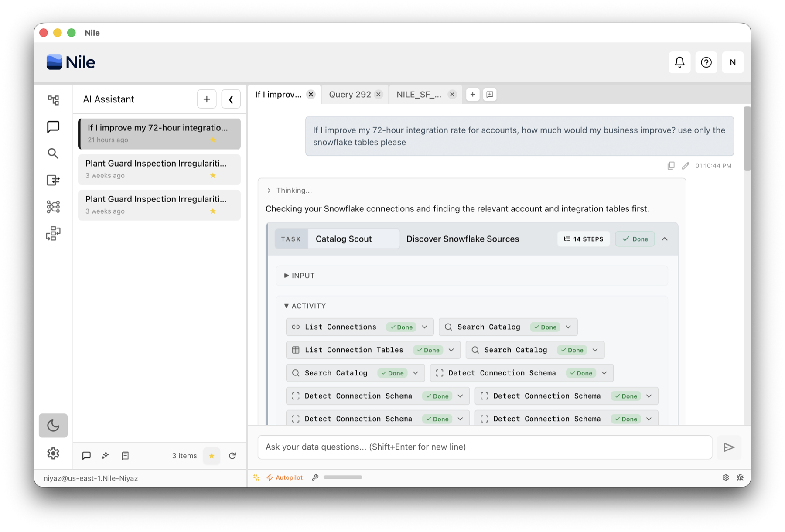The image size is (785, 532).
Task: Collapse the ACTIVITY section
Action: click(x=305, y=306)
